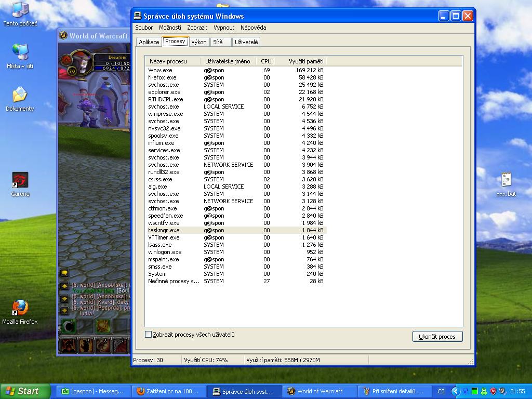Click the WoW character portrait
Image resolution: width=532 pixels, height=399 pixels.
click(x=82, y=63)
